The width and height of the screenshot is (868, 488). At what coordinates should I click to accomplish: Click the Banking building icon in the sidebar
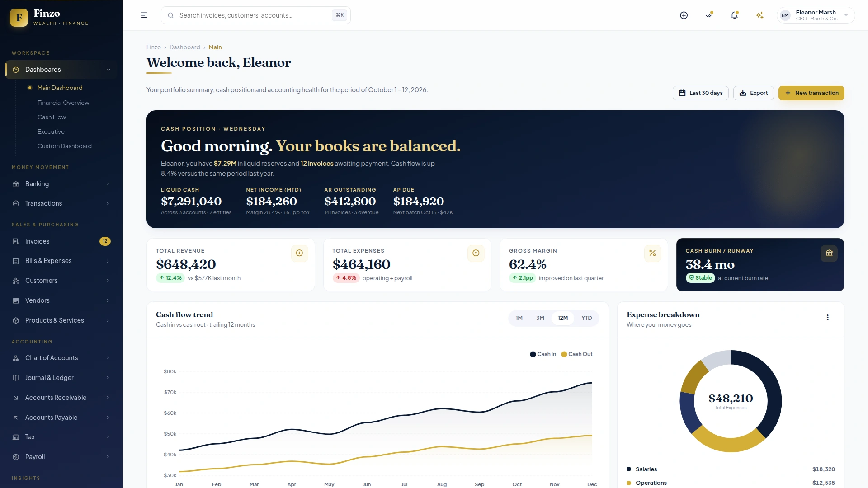(16, 184)
